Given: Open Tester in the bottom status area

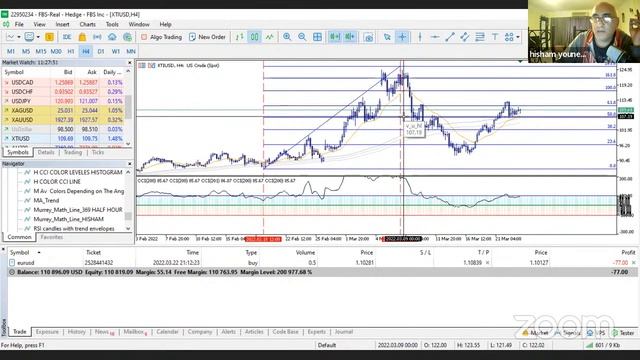Looking at the screenshot, I should (624, 333).
